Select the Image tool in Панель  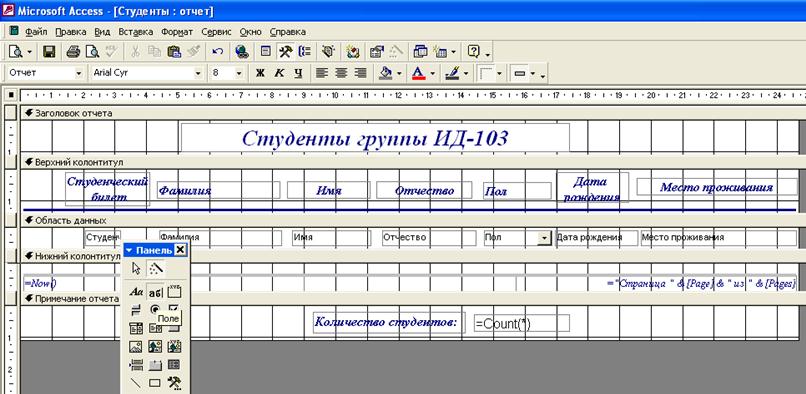(x=136, y=346)
